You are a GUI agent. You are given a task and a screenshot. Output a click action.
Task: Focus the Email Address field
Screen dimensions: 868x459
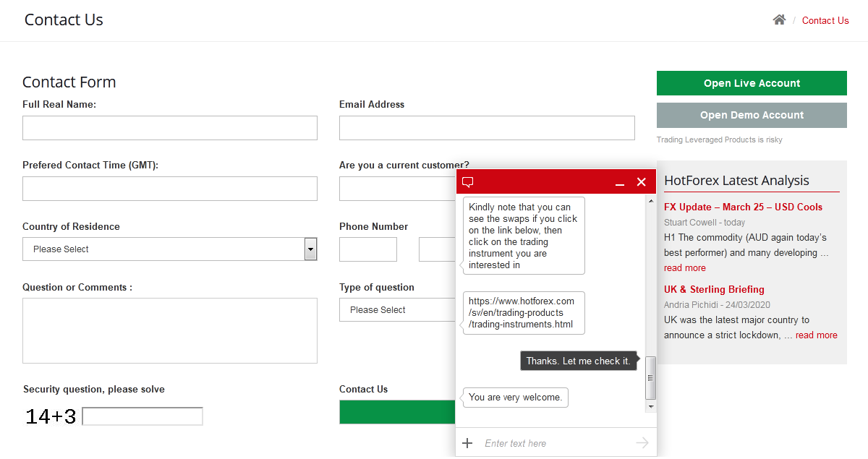(x=487, y=128)
